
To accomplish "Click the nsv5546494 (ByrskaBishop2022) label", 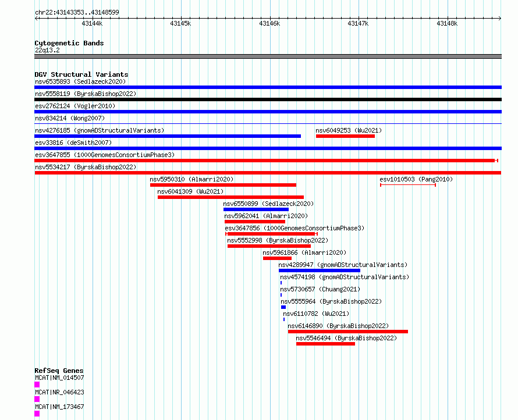I will point(346,338).
